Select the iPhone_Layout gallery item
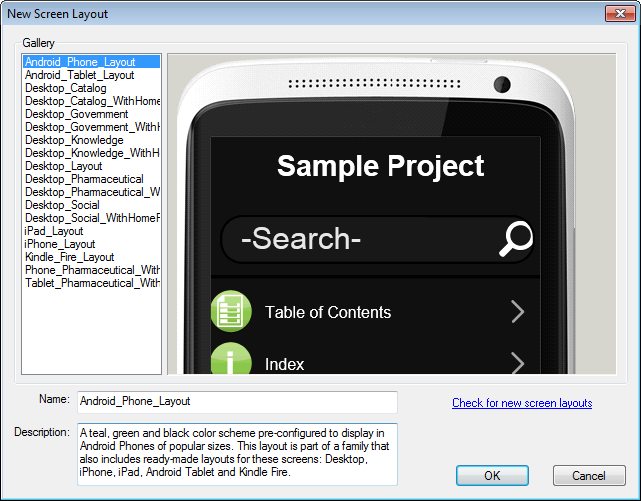The image size is (641, 501). pos(60,244)
